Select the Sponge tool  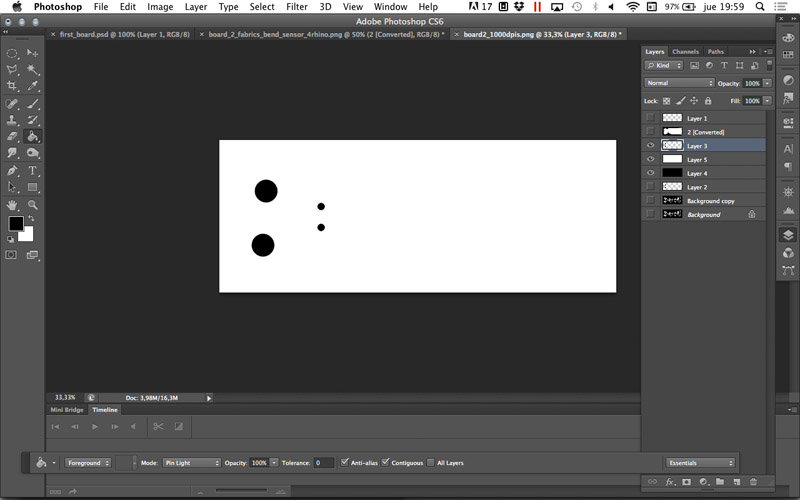coord(33,153)
